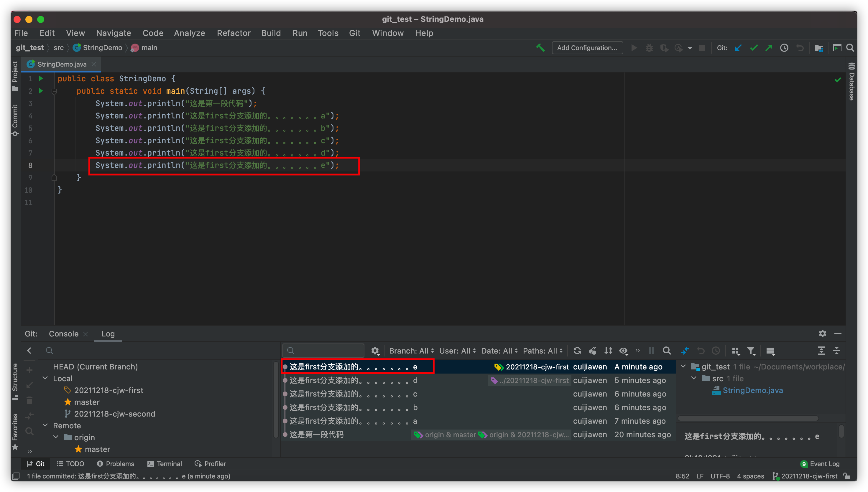868x492 pixels.
Task: Show file history with the clock Git icon
Action: [784, 48]
